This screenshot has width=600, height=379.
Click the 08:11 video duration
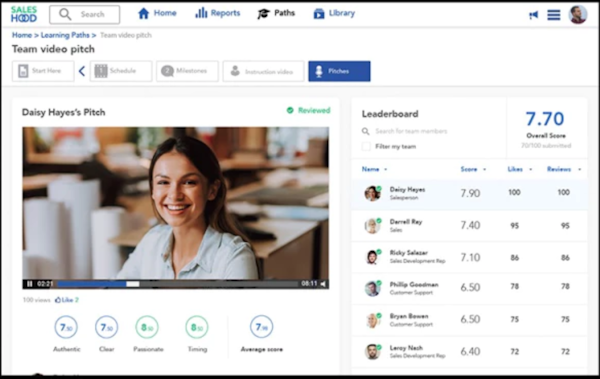309,284
